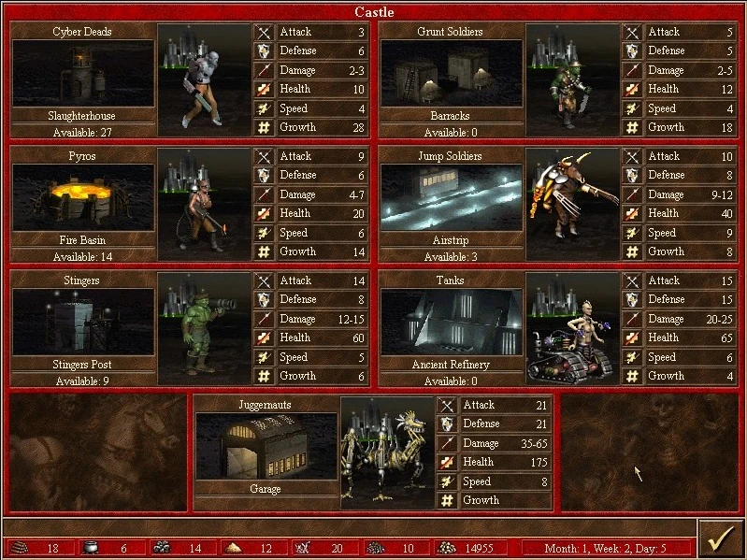Image resolution: width=747 pixels, height=560 pixels.
Task: Click the 'Available: 14' text under Fire Basin
Action: 82,257
